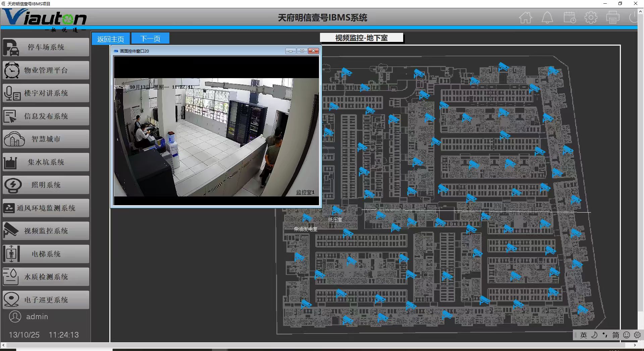Open 水质检测系统 water quality module

point(46,277)
